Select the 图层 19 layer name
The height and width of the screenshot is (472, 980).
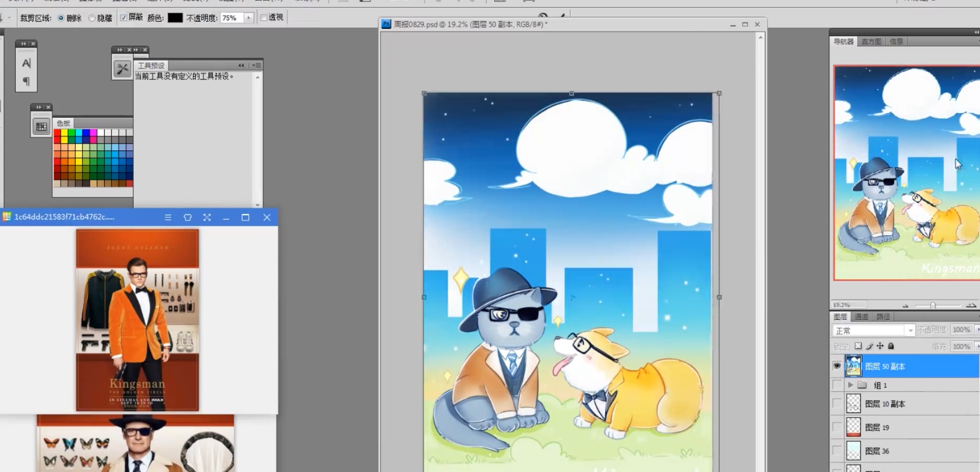pos(877,428)
